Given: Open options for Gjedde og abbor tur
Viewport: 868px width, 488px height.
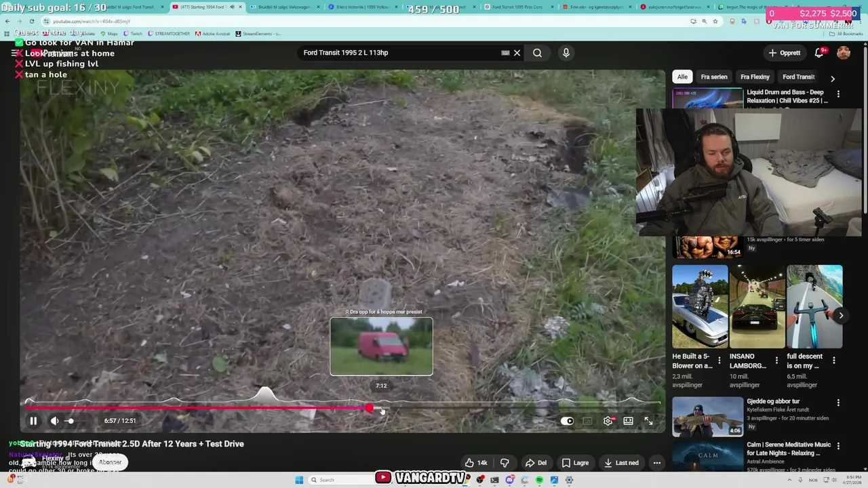Looking at the screenshot, I should [838, 403].
